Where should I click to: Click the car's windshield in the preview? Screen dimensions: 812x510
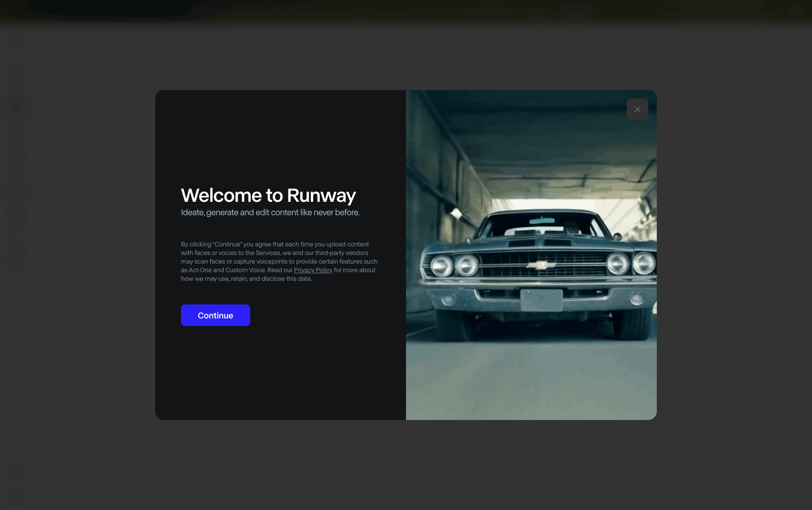click(539, 225)
